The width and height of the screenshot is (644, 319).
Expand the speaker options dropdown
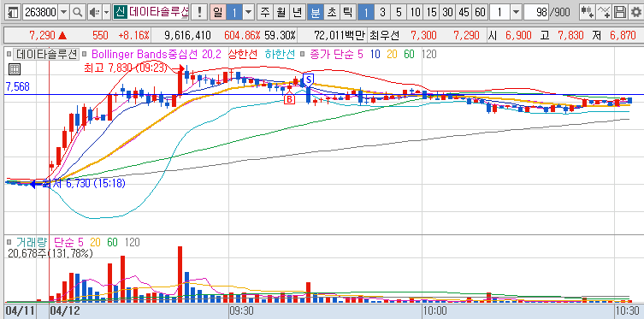(106, 12)
